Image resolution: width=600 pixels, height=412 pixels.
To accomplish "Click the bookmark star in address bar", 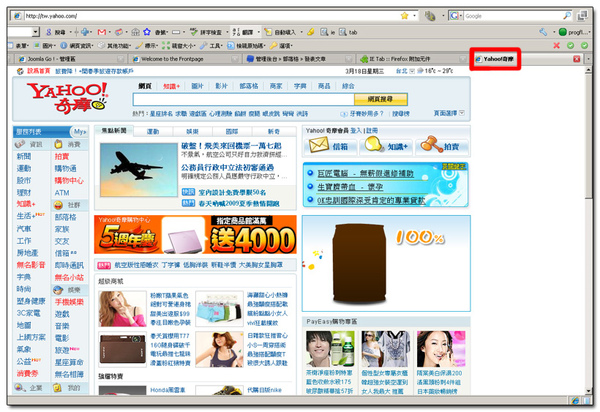I will (x=404, y=16).
